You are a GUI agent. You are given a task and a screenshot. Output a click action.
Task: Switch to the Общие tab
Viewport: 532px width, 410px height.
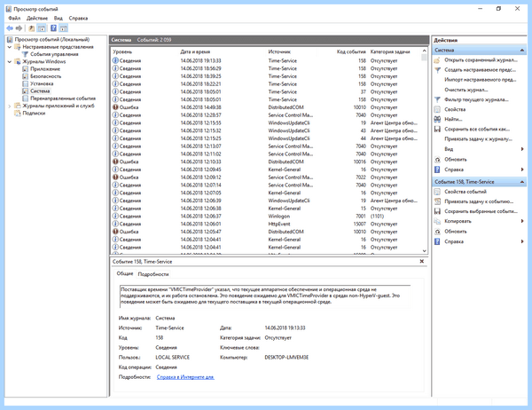tap(125, 273)
